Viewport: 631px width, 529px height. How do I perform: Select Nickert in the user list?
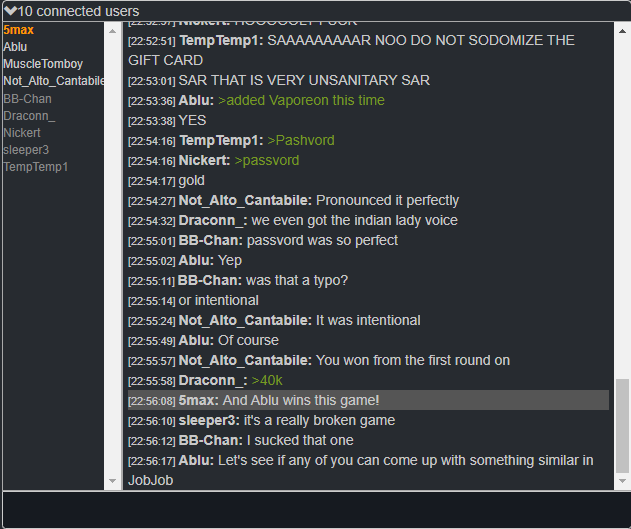pyautogui.click(x=22, y=133)
